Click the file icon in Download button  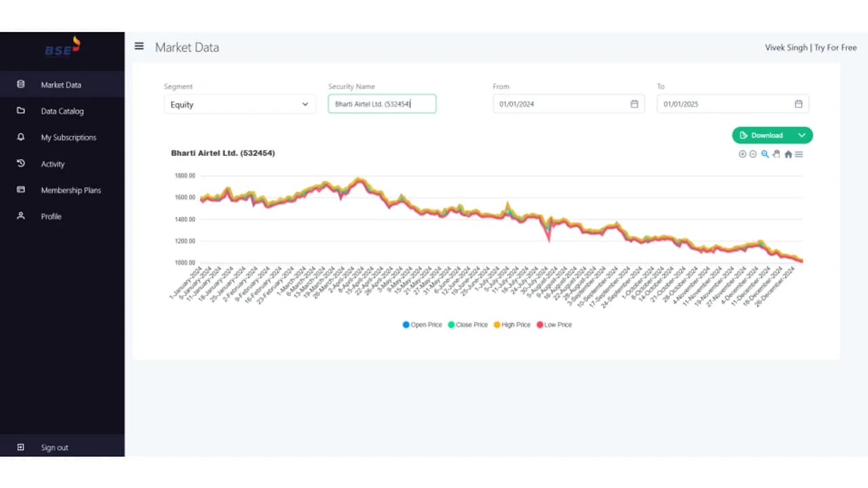[x=744, y=135]
